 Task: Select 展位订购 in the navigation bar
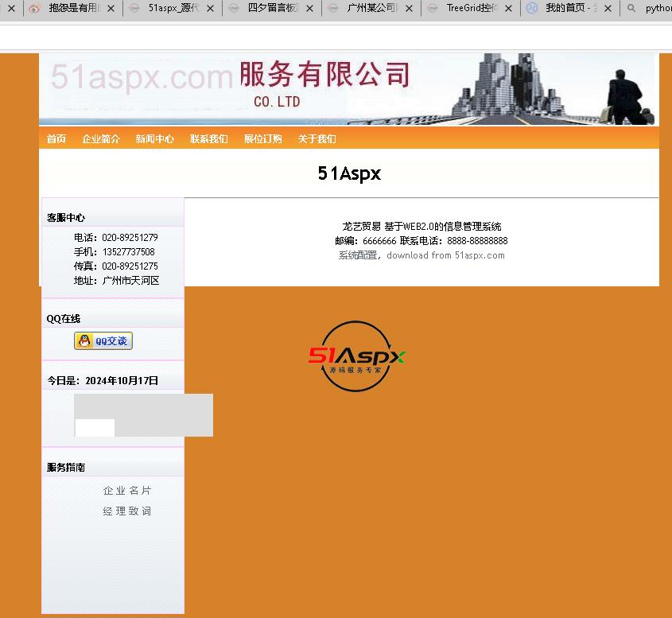262,139
